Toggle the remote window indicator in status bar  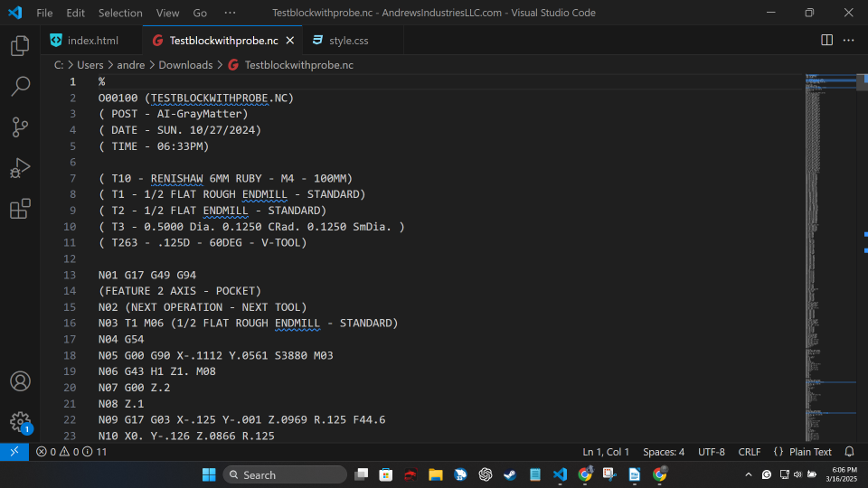tap(14, 452)
